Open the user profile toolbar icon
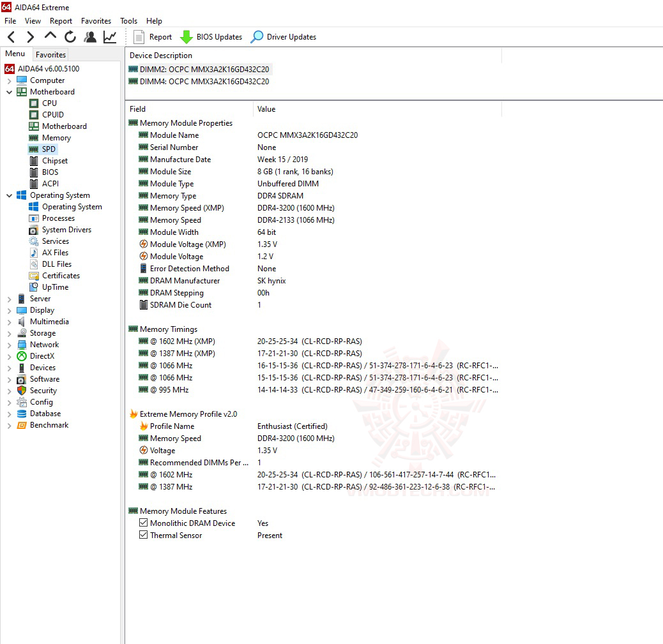This screenshot has width=663, height=644. click(x=89, y=37)
